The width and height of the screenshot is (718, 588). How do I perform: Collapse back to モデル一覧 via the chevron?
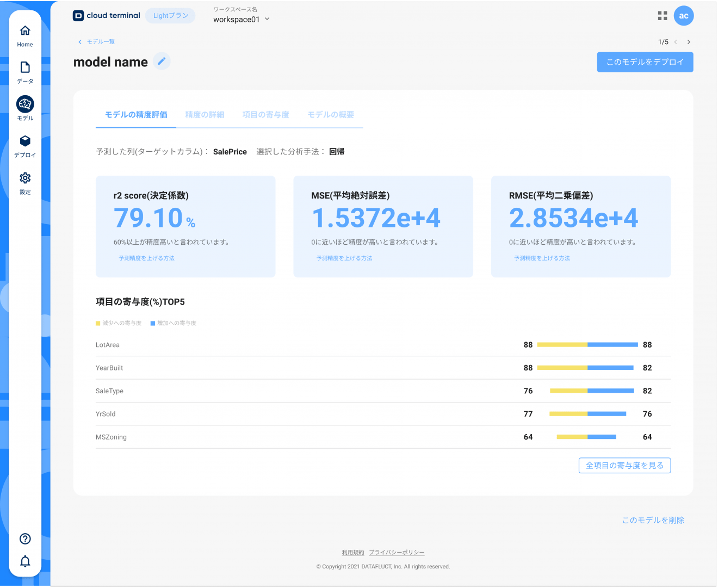80,41
